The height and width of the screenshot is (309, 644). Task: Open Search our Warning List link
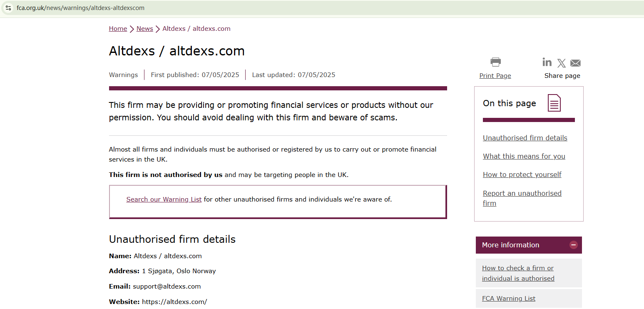(164, 199)
